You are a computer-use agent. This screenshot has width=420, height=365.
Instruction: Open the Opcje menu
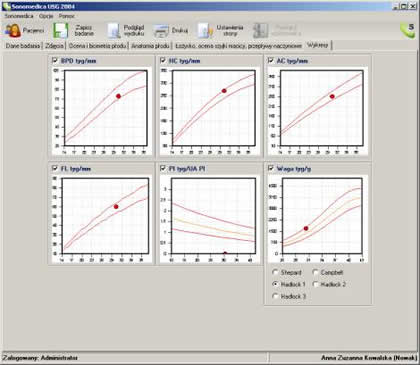point(46,16)
